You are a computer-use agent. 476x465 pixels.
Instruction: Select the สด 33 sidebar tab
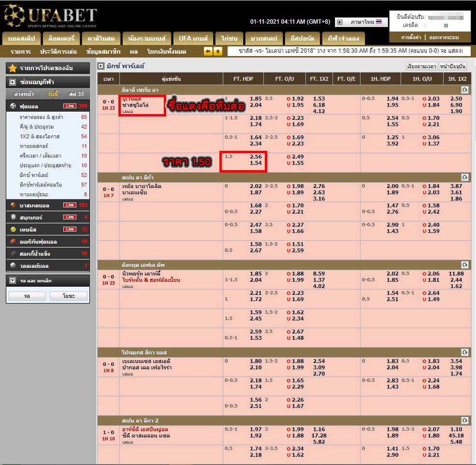(76, 94)
